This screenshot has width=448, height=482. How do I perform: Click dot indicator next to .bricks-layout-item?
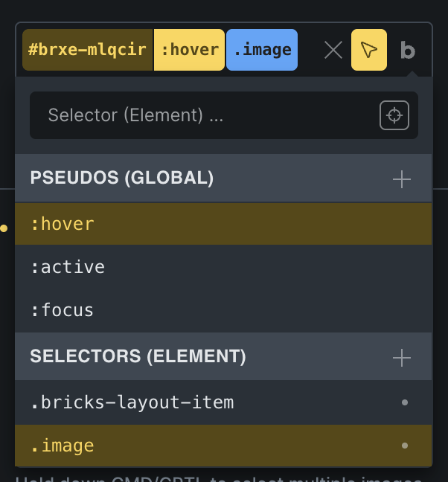pos(405,402)
